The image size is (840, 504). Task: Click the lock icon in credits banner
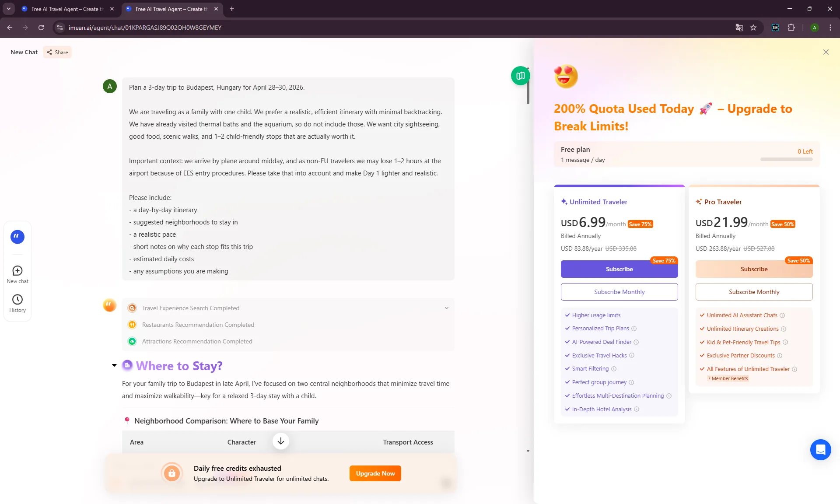pos(172,473)
